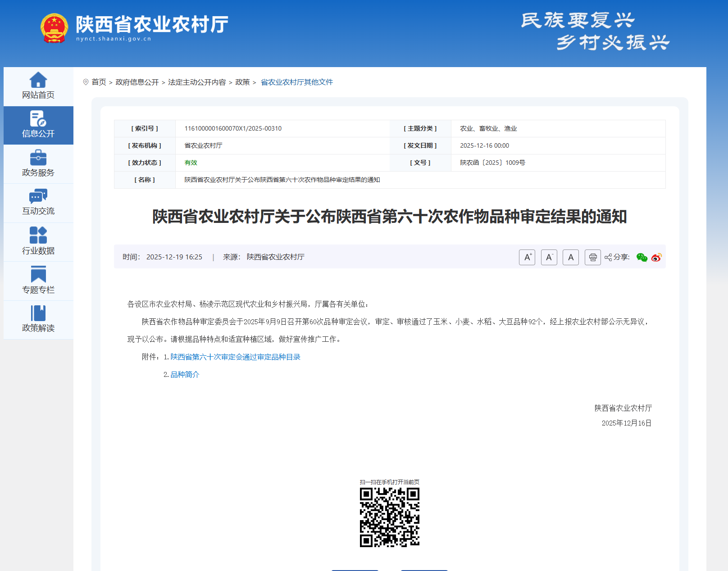Open 省农业农村厅其他文件 breadcrumb link

click(x=296, y=82)
